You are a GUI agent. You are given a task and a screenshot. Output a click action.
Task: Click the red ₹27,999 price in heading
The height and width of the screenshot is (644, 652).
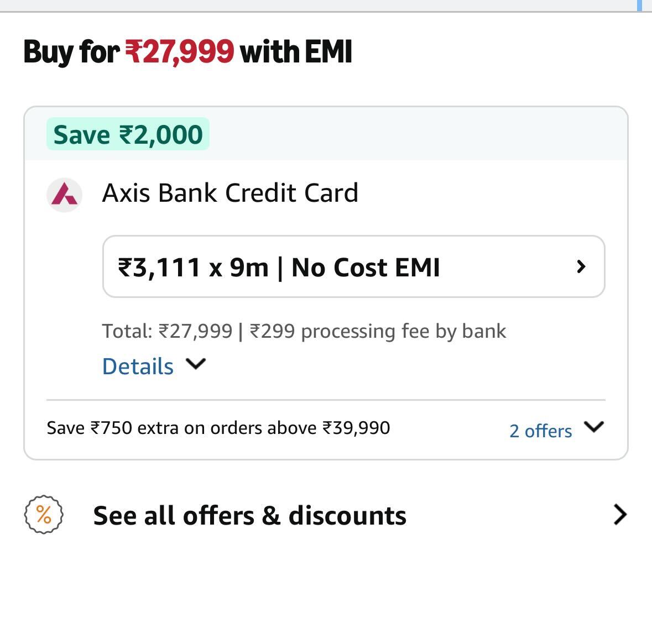coord(180,52)
